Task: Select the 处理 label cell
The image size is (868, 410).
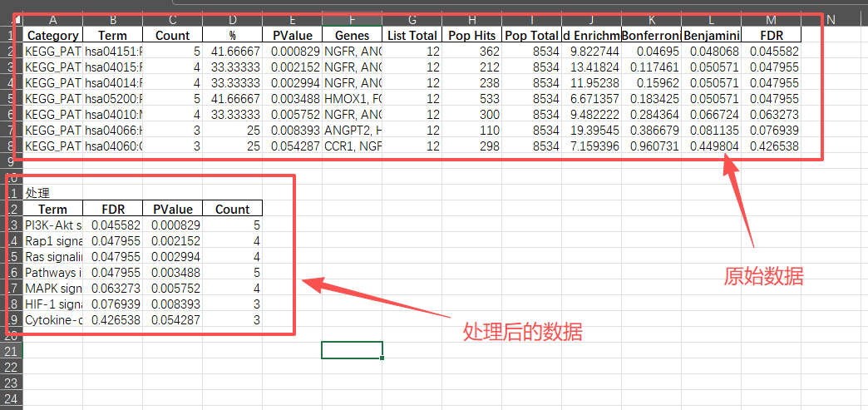Action: (x=53, y=193)
